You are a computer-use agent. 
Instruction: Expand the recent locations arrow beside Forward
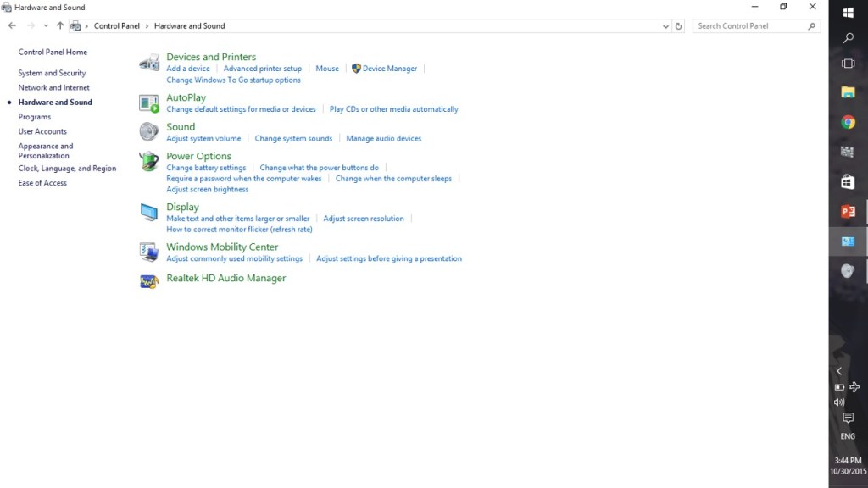(x=46, y=26)
